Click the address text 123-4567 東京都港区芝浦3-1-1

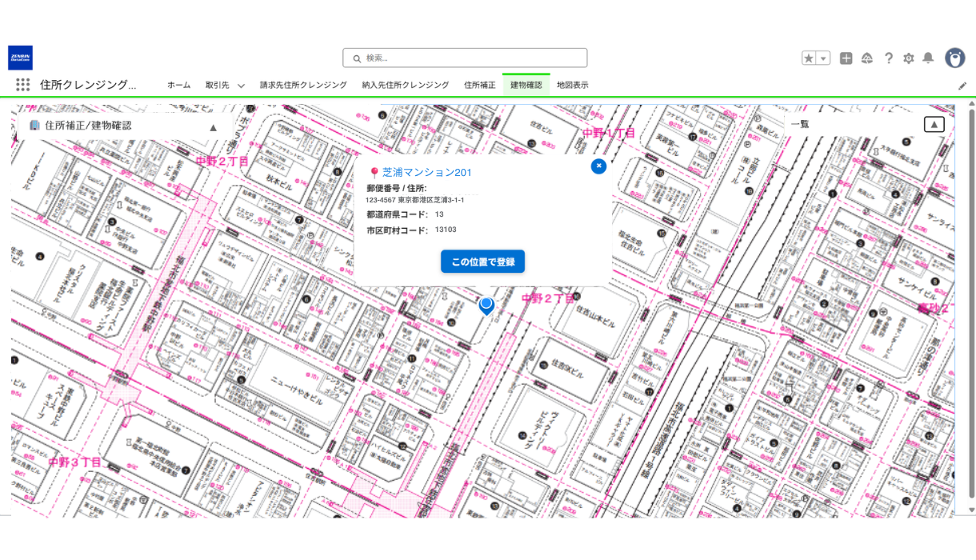point(414,200)
